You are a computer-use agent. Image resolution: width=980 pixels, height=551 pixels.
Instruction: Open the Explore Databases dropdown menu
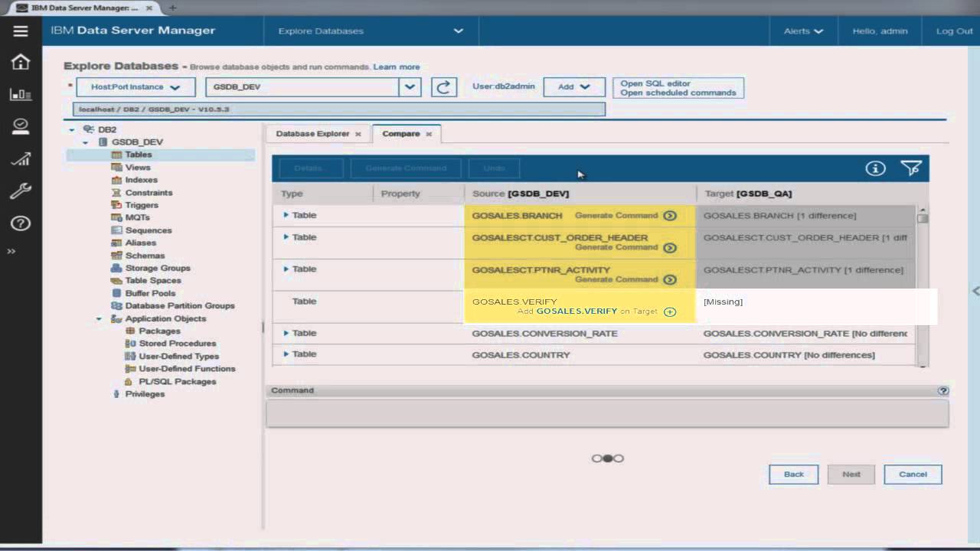(x=371, y=31)
